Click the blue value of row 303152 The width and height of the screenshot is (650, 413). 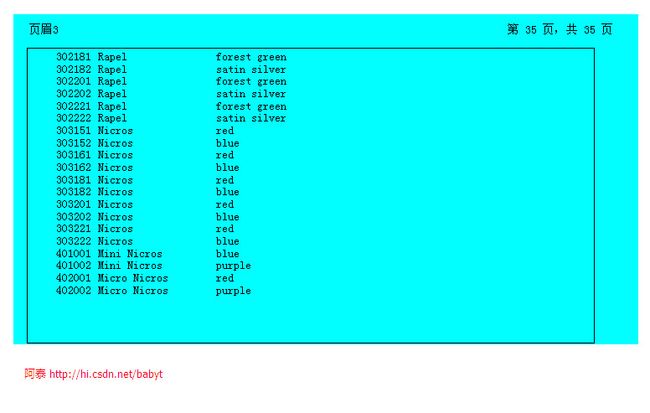point(228,143)
